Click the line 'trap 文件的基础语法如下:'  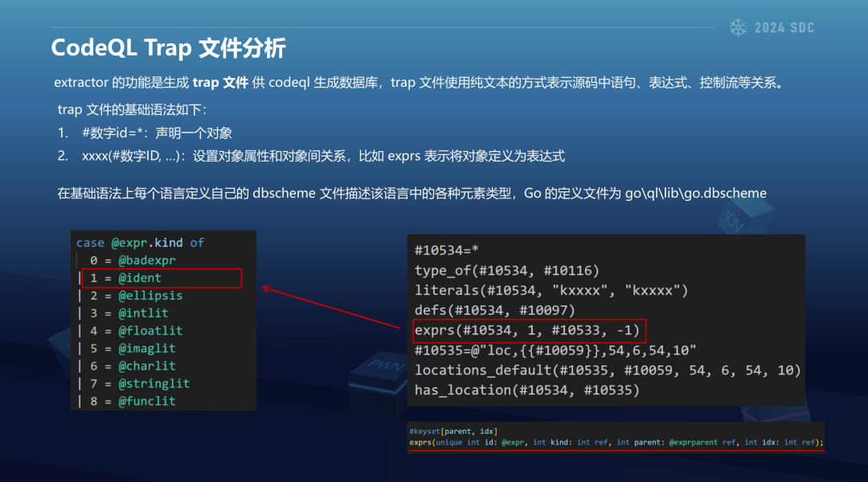pyautogui.click(x=132, y=109)
